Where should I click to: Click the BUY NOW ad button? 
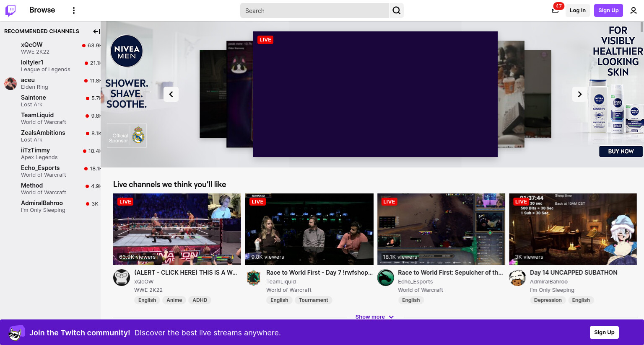621,151
